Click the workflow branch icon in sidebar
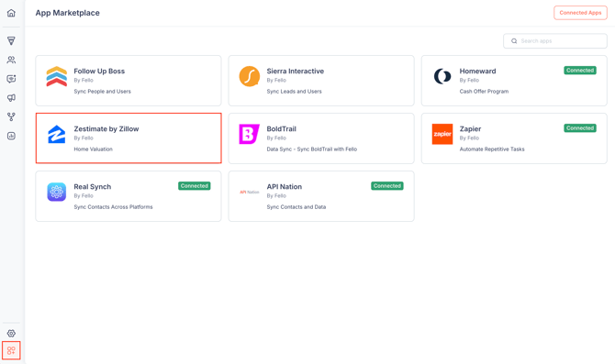Viewport: 615px width, 364px height. tap(11, 116)
